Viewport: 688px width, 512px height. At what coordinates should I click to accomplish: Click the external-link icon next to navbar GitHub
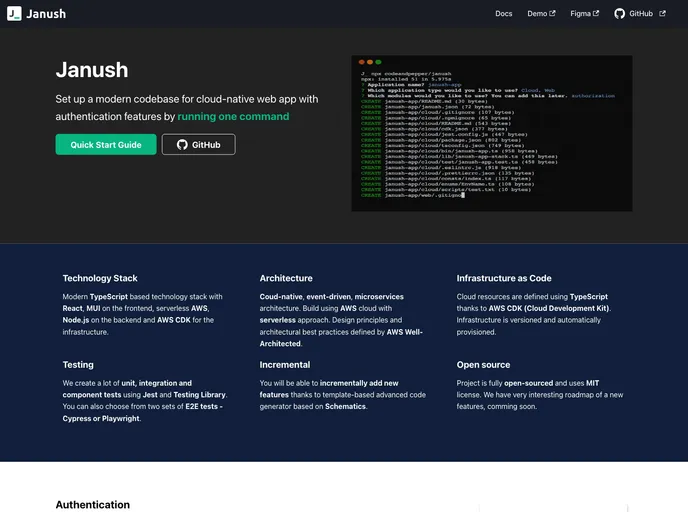tap(662, 13)
